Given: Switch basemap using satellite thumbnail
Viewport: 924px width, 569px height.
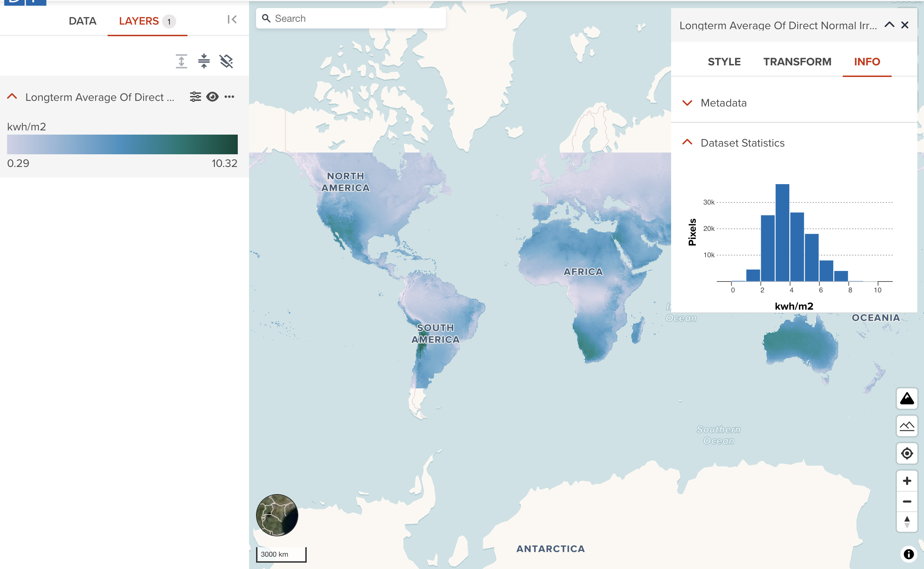Looking at the screenshot, I should (277, 515).
